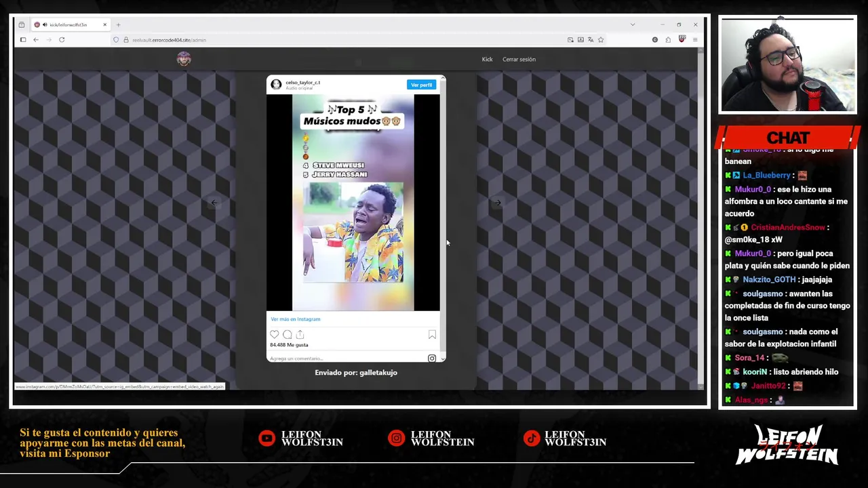
Task: Click Nakzito_GOTH username in chat
Action: pyautogui.click(x=769, y=280)
